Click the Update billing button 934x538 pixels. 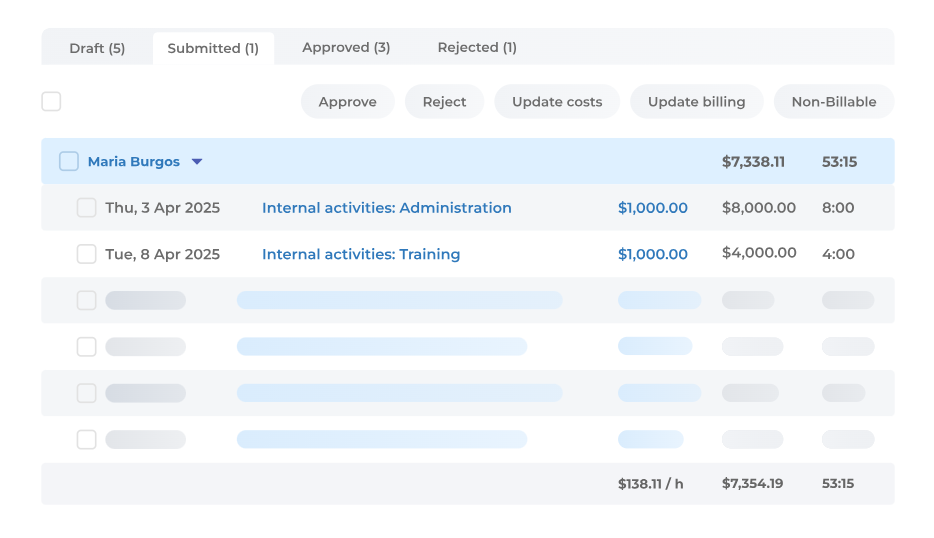point(696,102)
